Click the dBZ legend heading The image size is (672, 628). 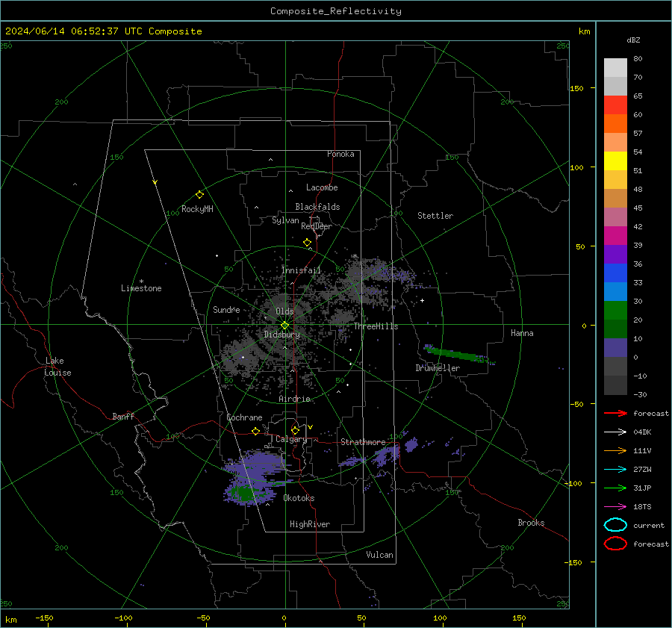tap(633, 40)
